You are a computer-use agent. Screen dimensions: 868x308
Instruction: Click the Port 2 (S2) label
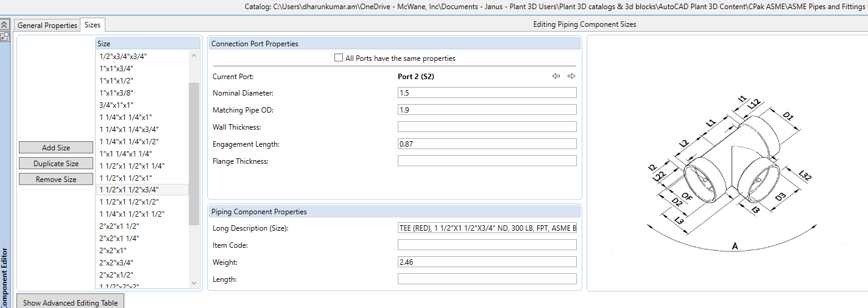coord(416,77)
